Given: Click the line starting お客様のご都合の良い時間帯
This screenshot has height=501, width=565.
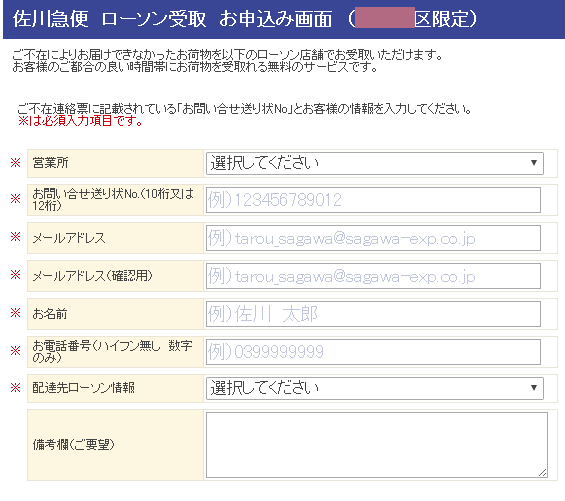Looking at the screenshot, I should point(195,67).
